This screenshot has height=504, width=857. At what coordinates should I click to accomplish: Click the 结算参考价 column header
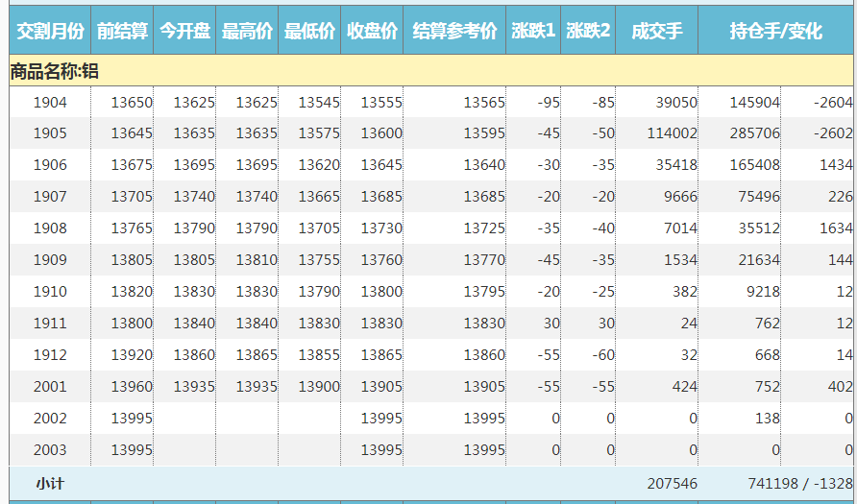pyautogui.click(x=454, y=31)
